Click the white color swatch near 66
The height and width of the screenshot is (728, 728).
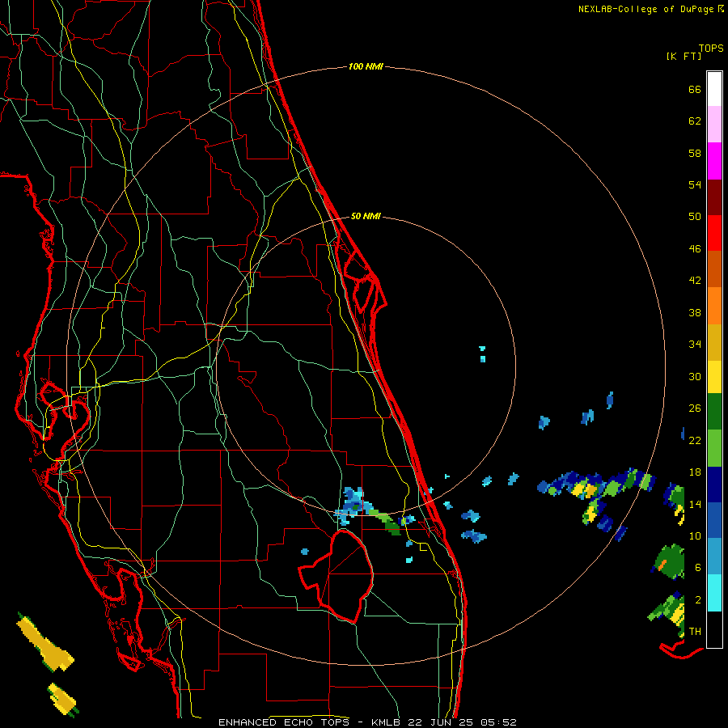(x=714, y=89)
